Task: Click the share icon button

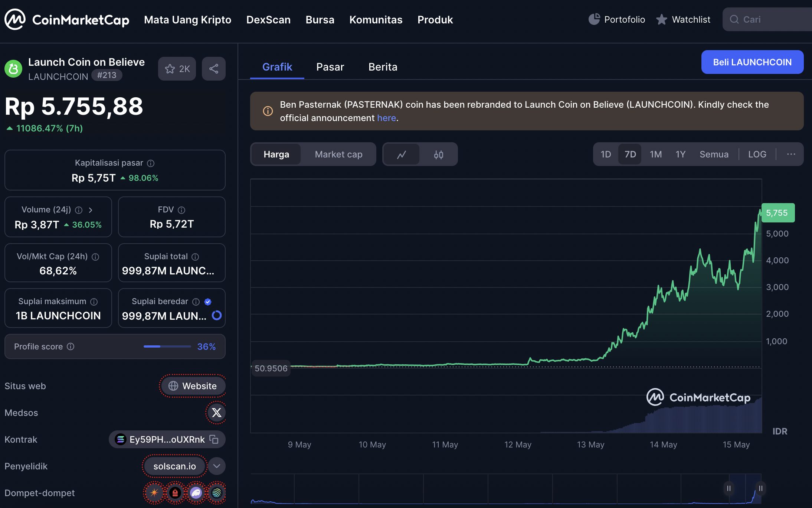Action: [x=214, y=69]
